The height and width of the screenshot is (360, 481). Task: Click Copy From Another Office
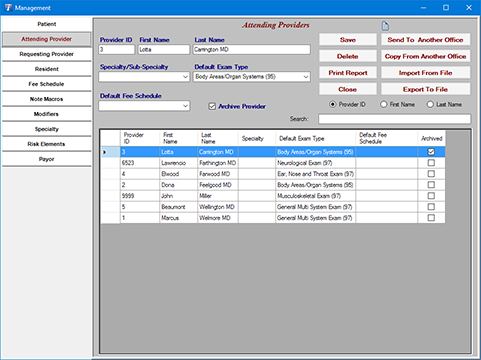pyautogui.click(x=426, y=56)
